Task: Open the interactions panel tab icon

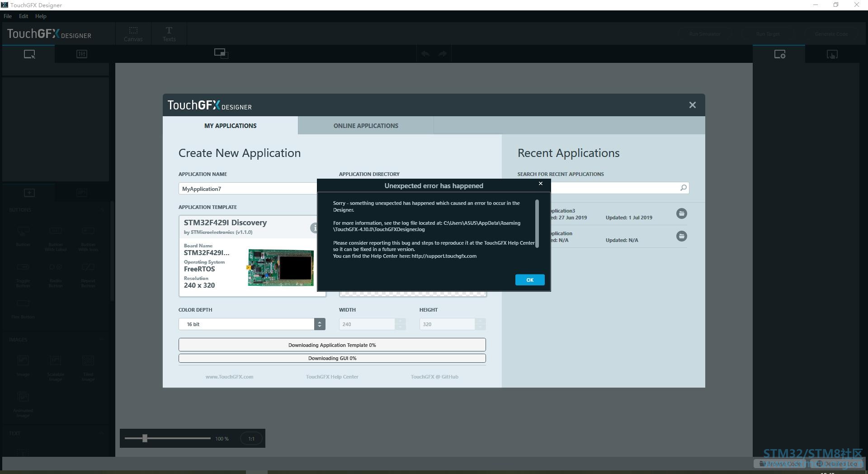Action: coord(832,54)
